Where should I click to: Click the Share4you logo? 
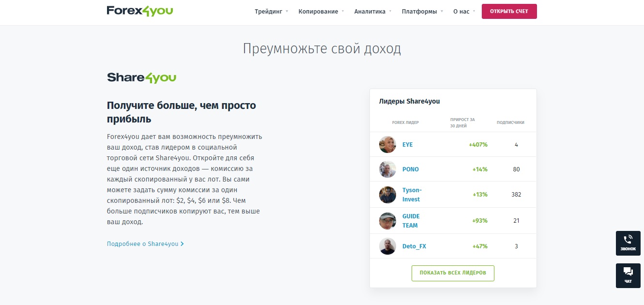(x=141, y=77)
